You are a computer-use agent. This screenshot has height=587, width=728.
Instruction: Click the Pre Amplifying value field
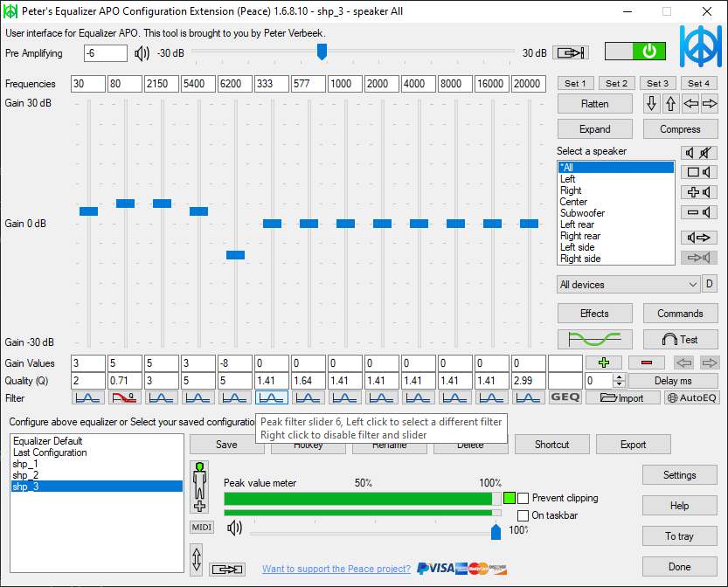point(106,53)
